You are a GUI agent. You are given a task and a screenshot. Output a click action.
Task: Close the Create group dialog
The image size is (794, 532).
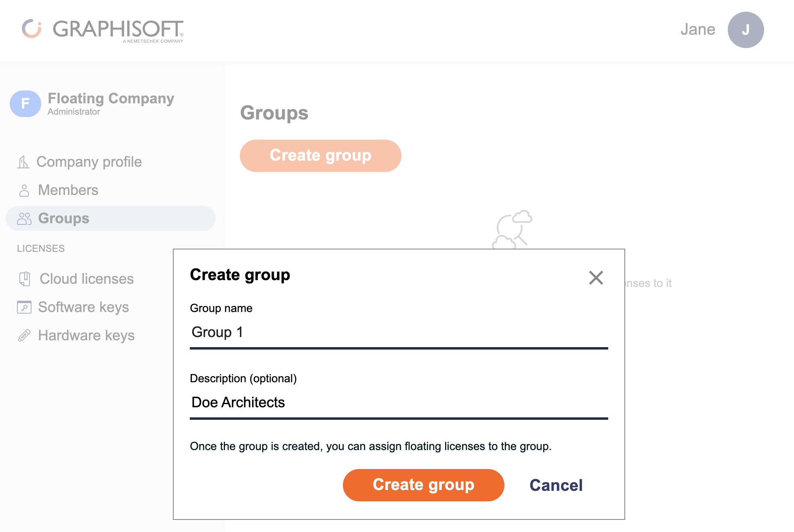point(596,278)
